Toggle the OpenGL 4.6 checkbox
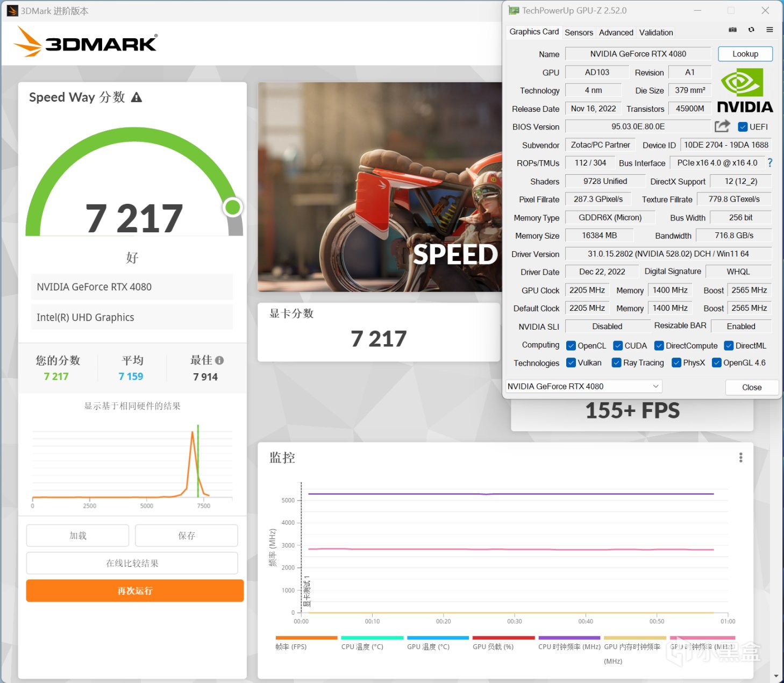Image resolution: width=784 pixels, height=683 pixels. (716, 363)
